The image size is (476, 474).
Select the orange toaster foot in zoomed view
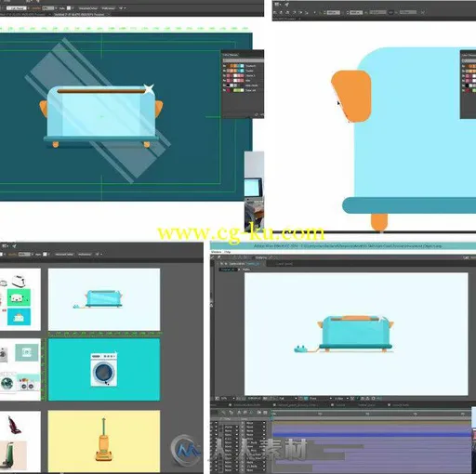[379, 221]
